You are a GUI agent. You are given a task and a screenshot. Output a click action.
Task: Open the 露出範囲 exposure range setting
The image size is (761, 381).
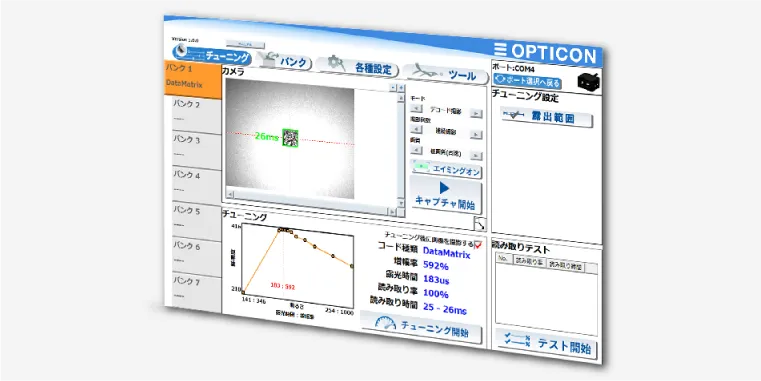[x=546, y=117]
